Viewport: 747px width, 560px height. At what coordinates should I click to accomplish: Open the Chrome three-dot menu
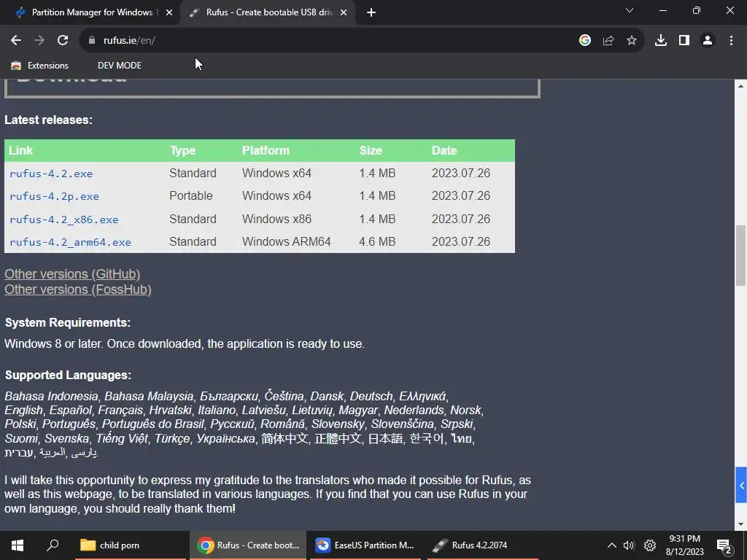[x=731, y=41]
